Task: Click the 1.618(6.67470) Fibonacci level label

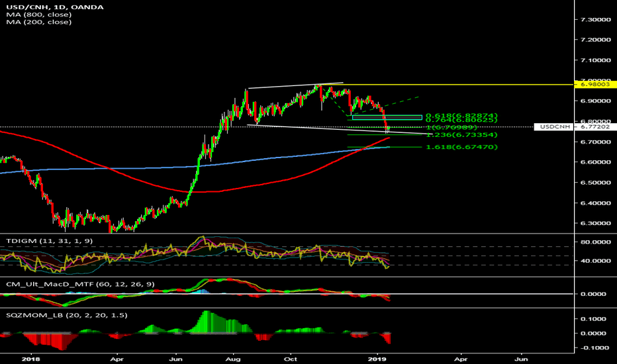Action: [x=461, y=147]
